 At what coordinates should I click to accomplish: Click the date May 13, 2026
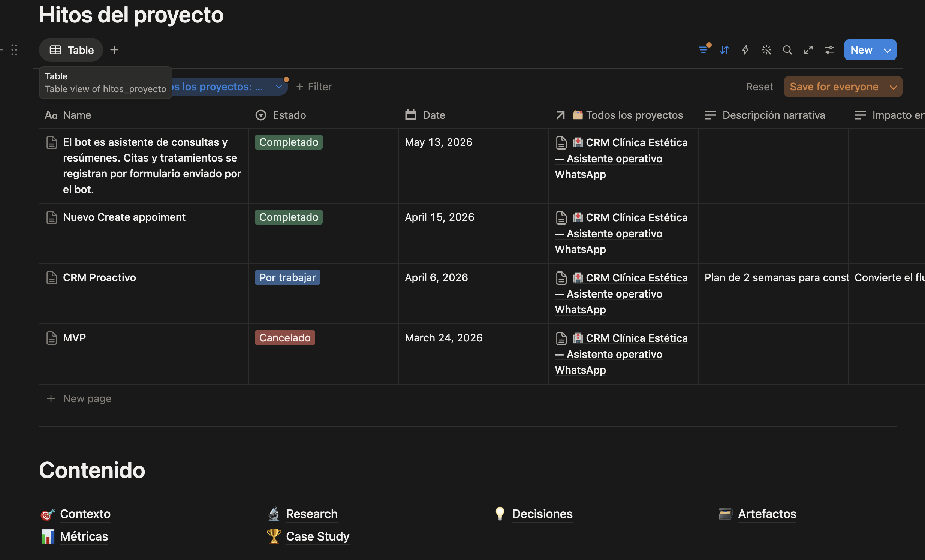[439, 142]
